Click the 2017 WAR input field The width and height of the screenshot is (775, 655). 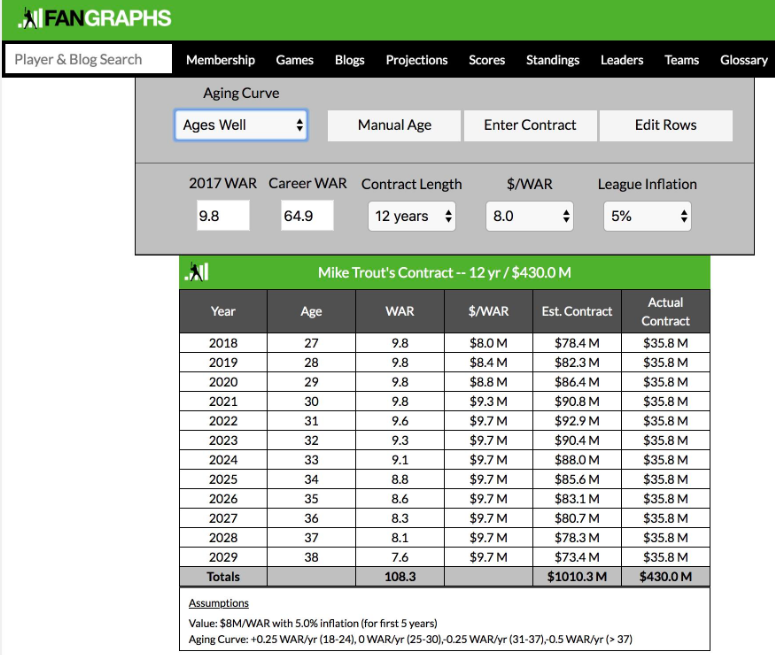[x=223, y=216]
